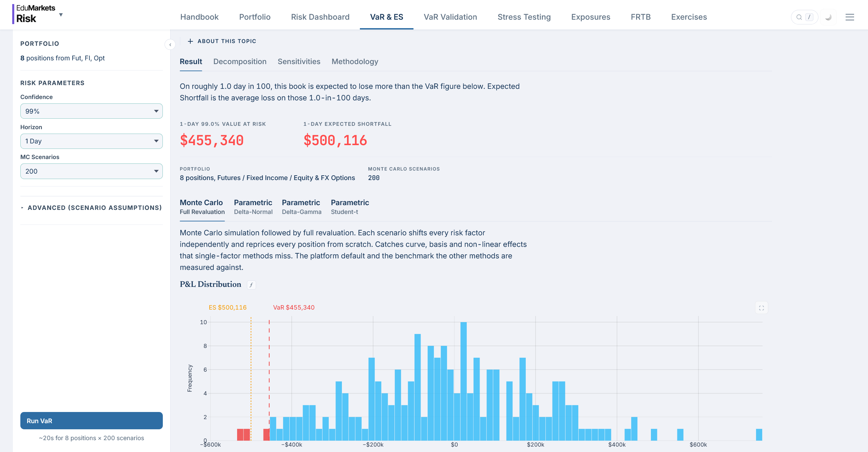Collapse the left sidebar chevron
The image size is (868, 452).
(x=170, y=44)
